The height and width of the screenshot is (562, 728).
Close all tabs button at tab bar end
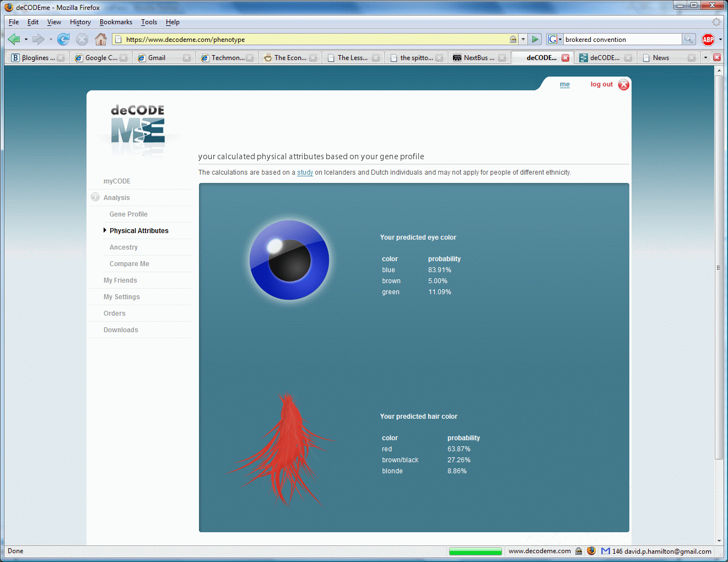pyautogui.click(x=717, y=57)
